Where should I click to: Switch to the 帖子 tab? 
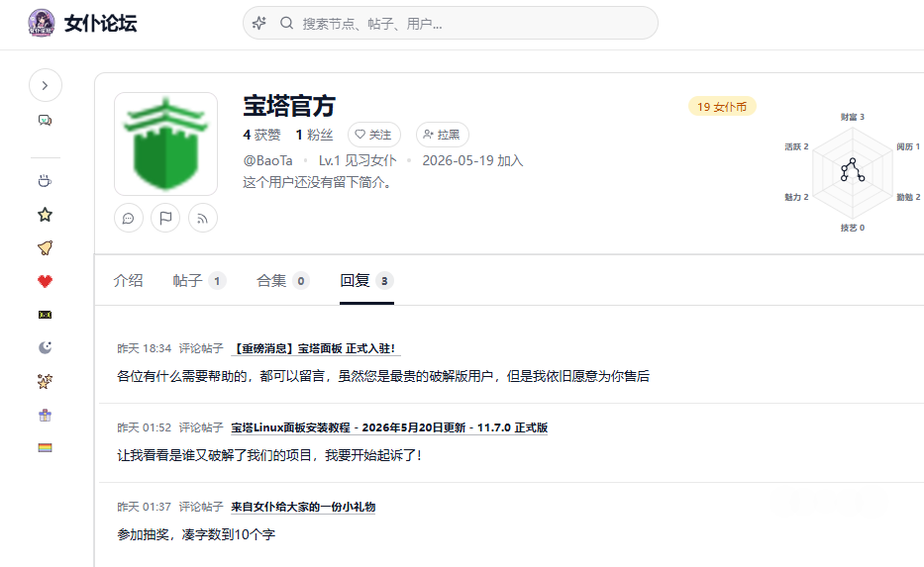[199, 281]
